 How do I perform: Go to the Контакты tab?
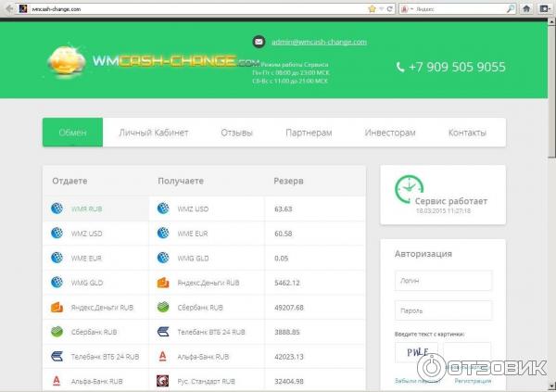coord(467,133)
